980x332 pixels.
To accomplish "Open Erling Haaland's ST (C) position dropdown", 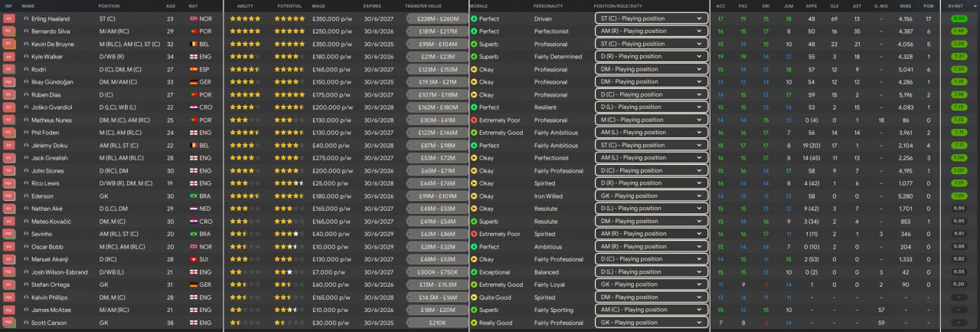I will click(652, 18).
